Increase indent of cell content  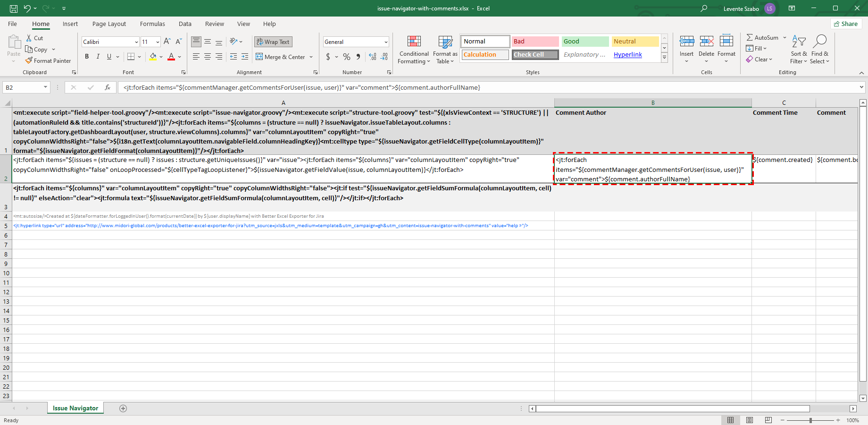245,57
